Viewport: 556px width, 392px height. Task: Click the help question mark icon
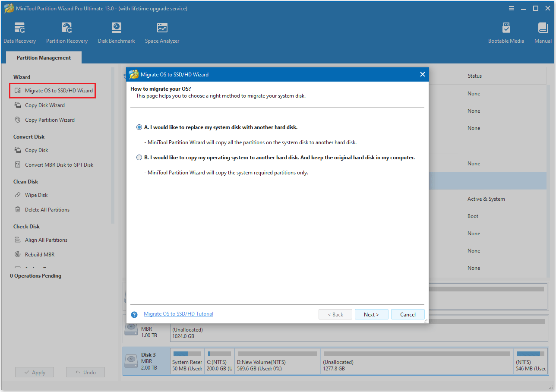(x=134, y=314)
